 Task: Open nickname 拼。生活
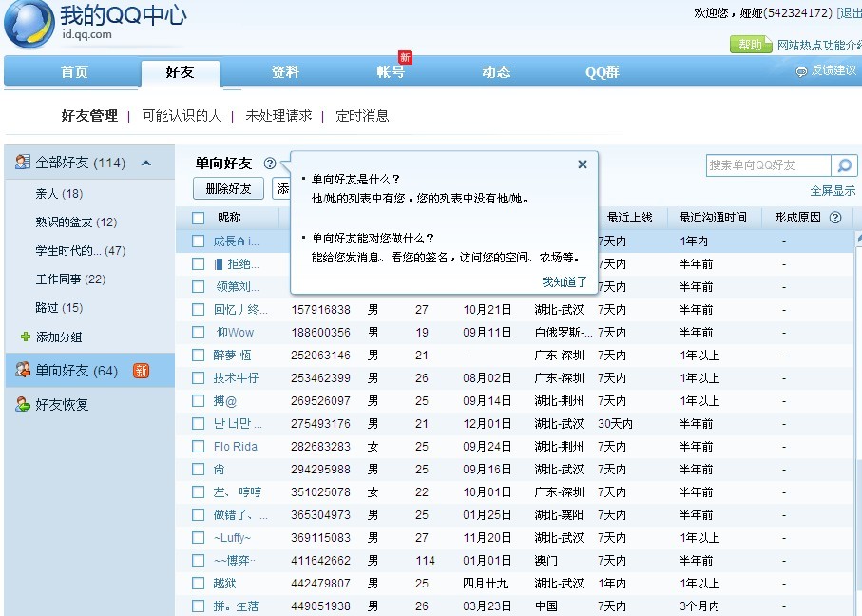coord(236,606)
